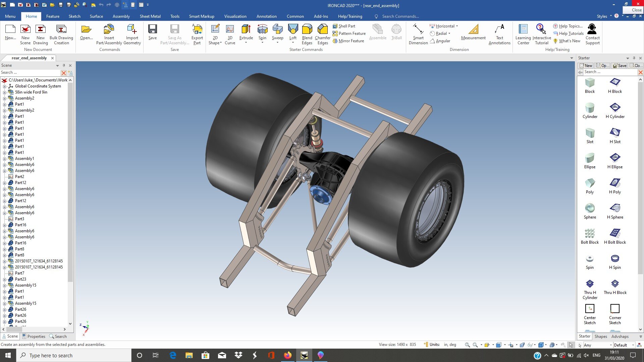Switch to the Sketch ribbon tab
The width and height of the screenshot is (644, 362).
point(74,16)
